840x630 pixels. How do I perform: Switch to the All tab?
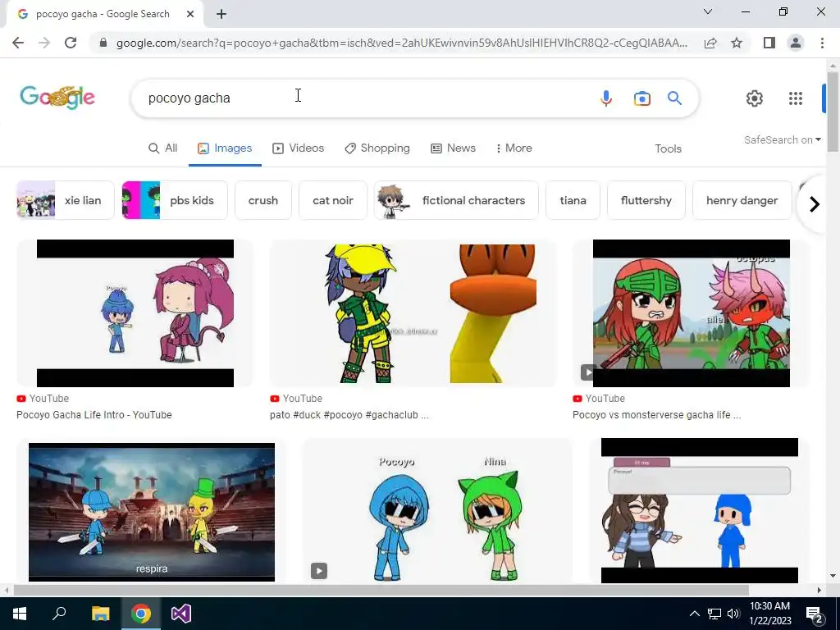[x=162, y=148]
